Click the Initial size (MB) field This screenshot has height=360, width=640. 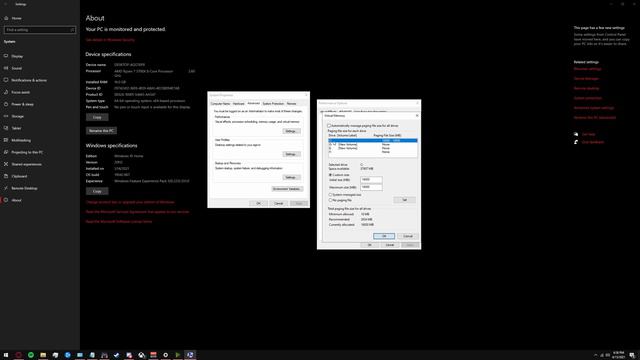[371, 180]
